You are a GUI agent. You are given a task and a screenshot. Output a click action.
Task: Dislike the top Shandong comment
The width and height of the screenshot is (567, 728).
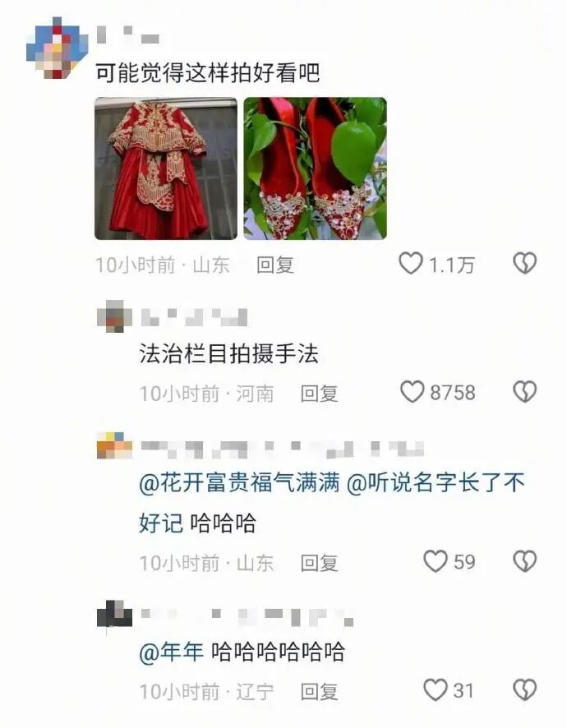point(525,263)
